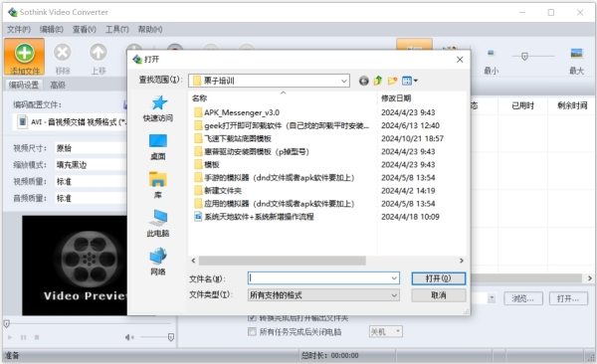Click the stop button under video preview
Viewport: 597px width, 364px height.
pyautogui.click(x=37, y=337)
